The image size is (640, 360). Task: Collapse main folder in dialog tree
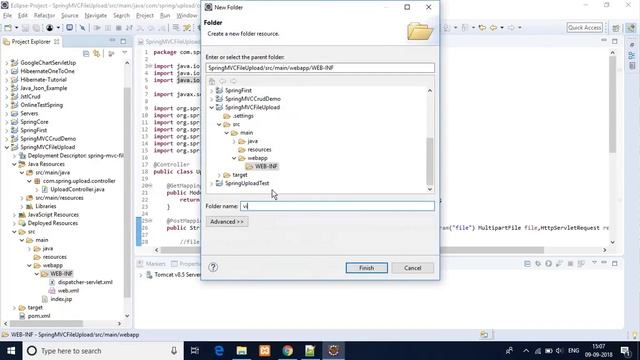(x=227, y=133)
